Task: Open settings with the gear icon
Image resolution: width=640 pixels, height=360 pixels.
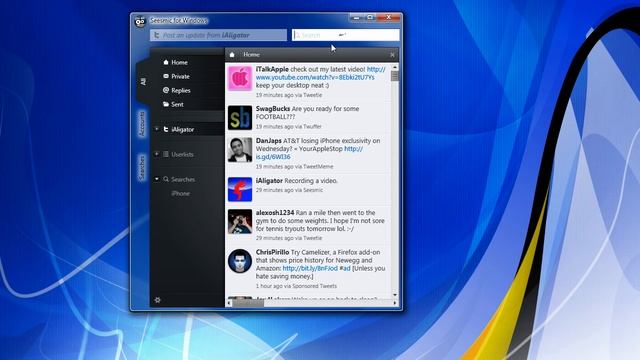Action: (158, 300)
